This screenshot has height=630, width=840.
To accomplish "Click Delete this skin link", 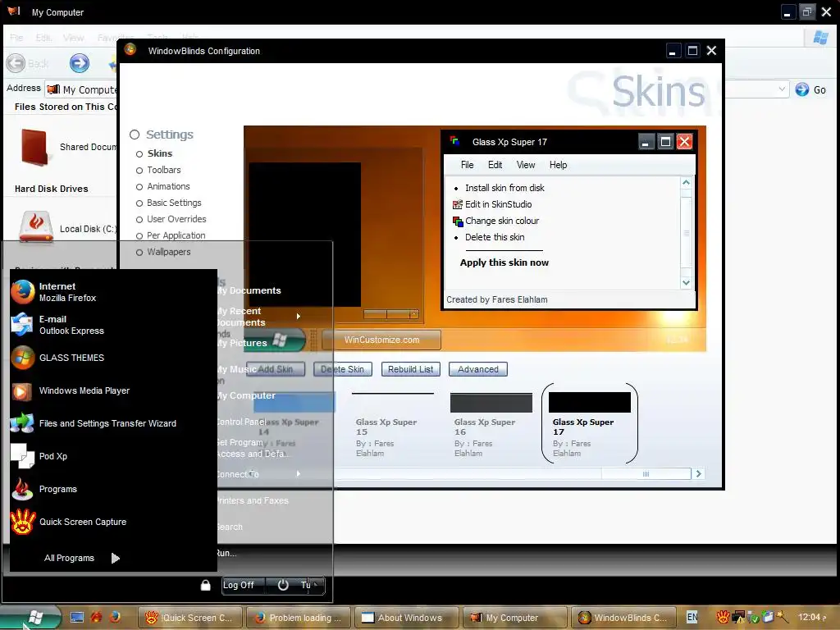I will click(x=495, y=237).
